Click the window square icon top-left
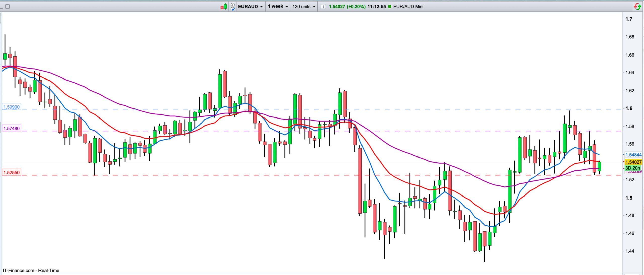The height and width of the screenshot is (275, 644). pyautogui.click(x=8, y=7)
